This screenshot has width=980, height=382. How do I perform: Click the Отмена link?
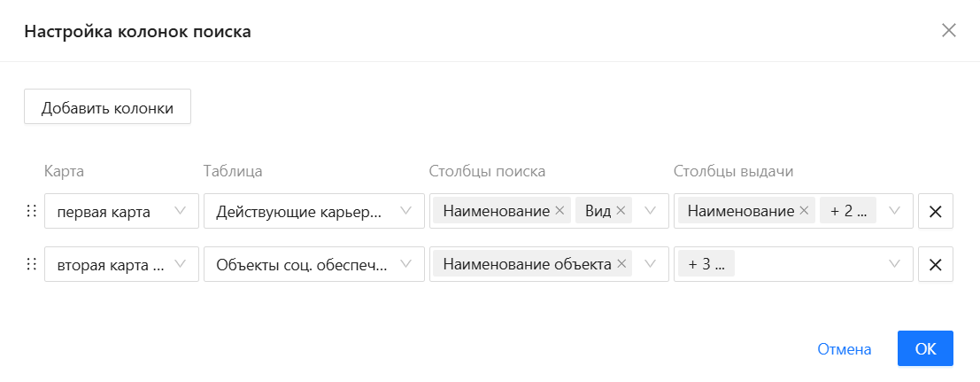pyautogui.click(x=845, y=349)
